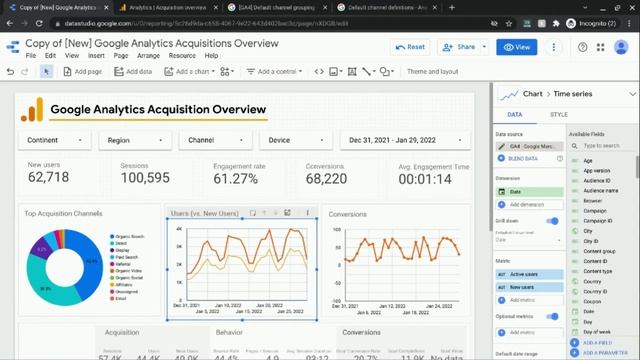
Task: Click the Reset button
Action: [410, 47]
